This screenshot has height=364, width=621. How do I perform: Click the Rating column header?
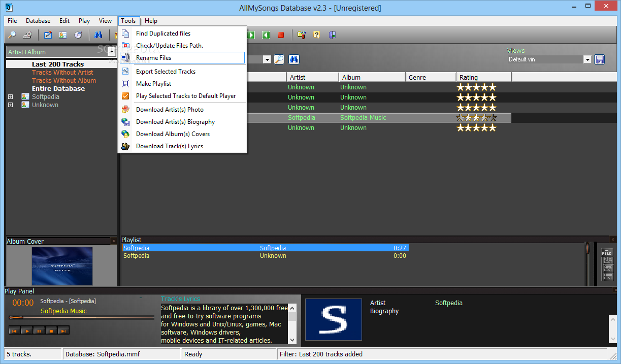(483, 77)
